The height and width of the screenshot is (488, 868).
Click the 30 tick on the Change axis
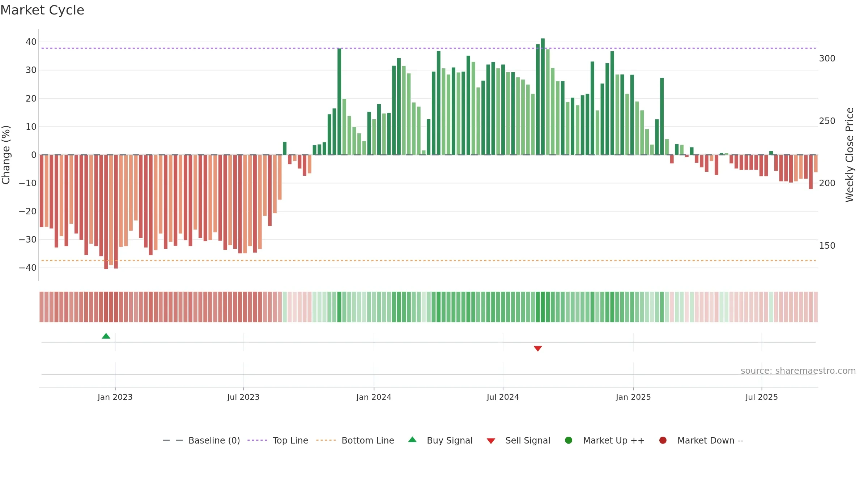click(x=31, y=70)
